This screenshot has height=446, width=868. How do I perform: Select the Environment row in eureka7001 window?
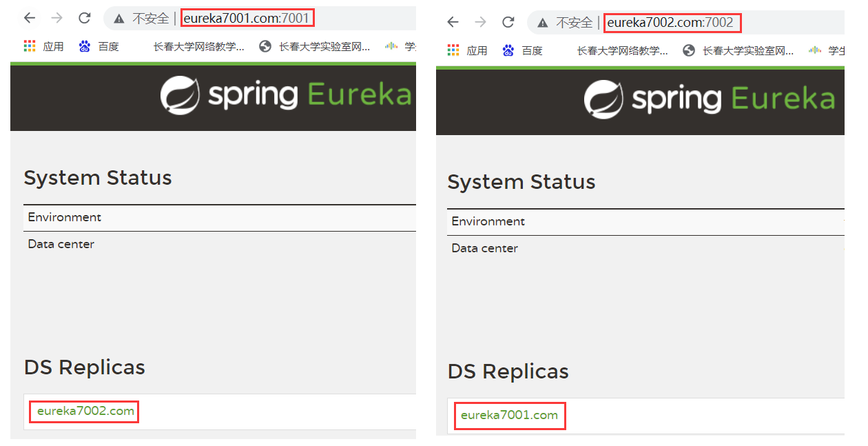click(x=220, y=218)
